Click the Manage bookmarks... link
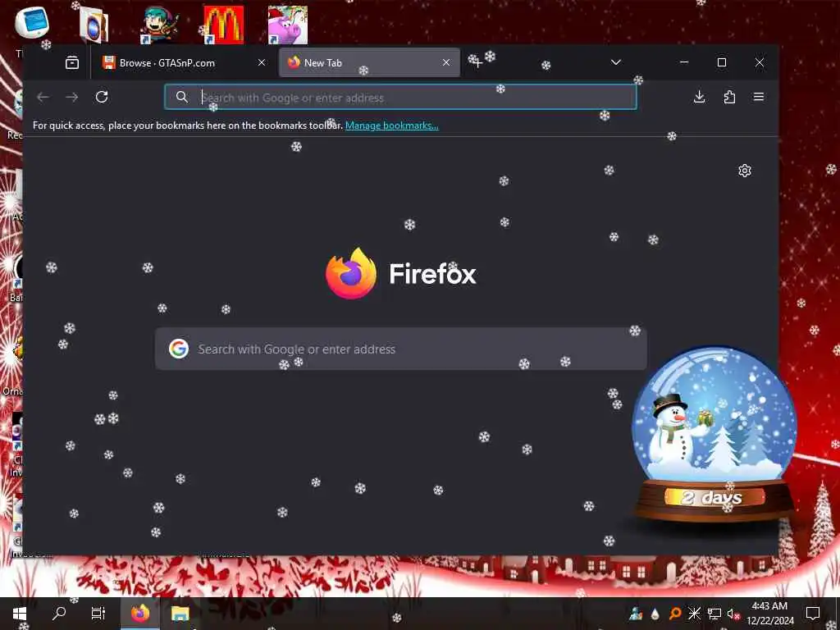Viewport: 840px width, 630px height. (391, 126)
